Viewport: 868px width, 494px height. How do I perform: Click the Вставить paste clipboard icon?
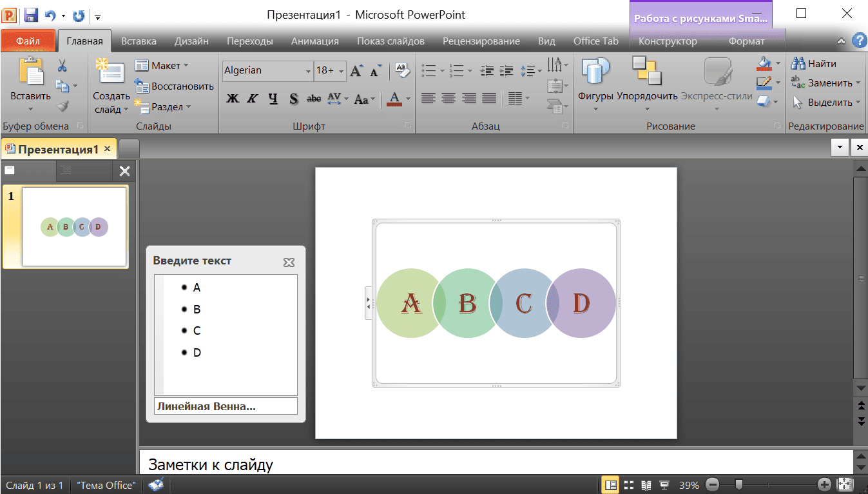(30, 72)
